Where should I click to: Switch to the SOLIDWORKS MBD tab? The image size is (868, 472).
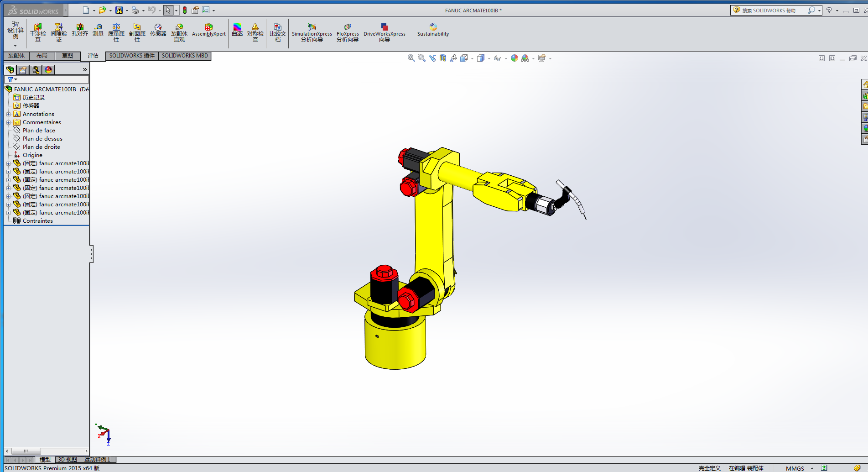(x=184, y=56)
